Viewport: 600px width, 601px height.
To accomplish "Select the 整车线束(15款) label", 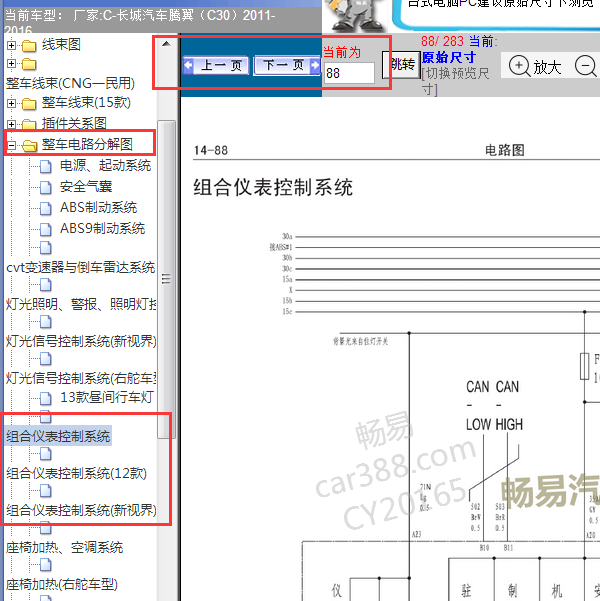I will click(86, 103).
